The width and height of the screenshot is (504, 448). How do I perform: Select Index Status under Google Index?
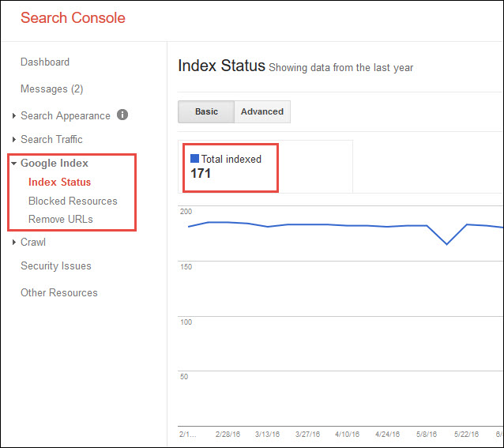(59, 182)
